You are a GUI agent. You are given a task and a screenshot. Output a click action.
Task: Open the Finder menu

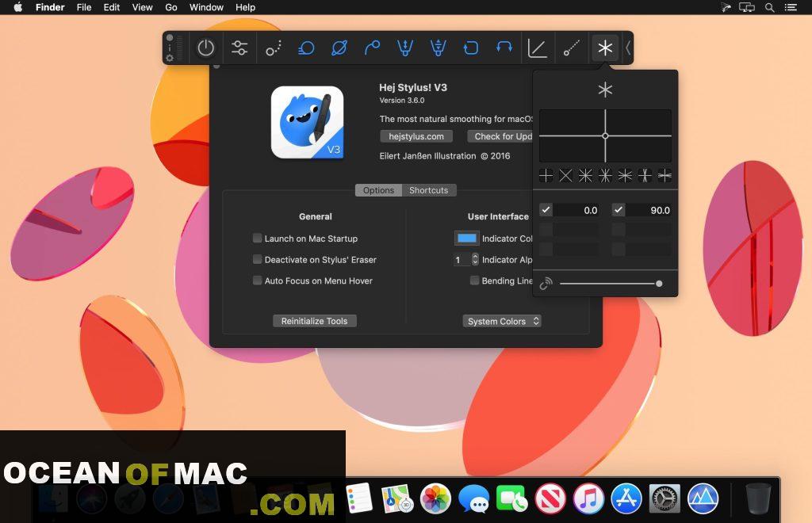pyautogui.click(x=50, y=7)
